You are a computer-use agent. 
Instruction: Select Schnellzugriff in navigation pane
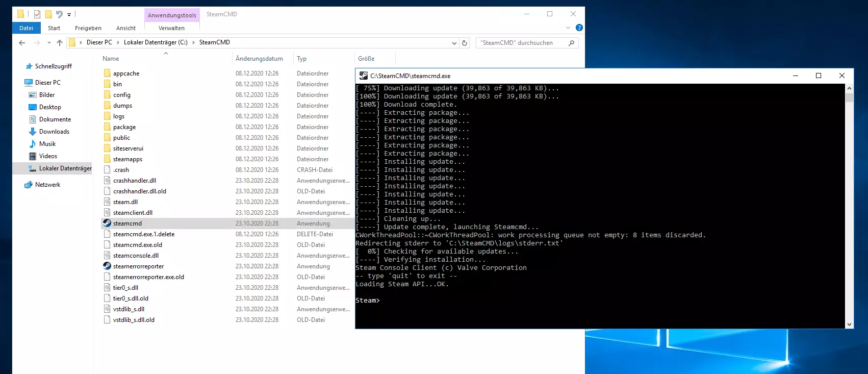pyautogui.click(x=54, y=66)
